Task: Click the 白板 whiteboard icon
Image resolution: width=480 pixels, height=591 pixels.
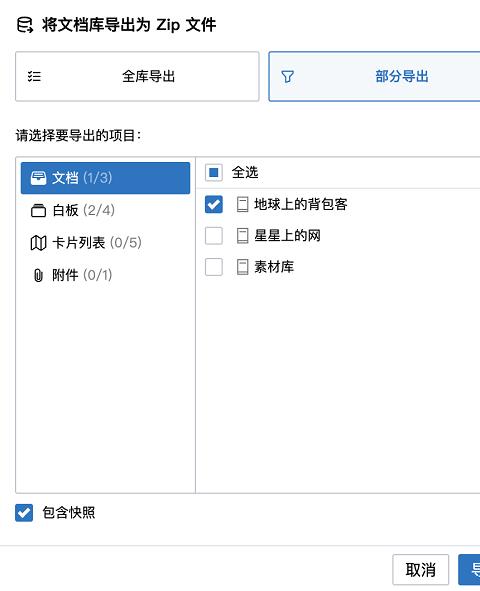Action: 38,210
